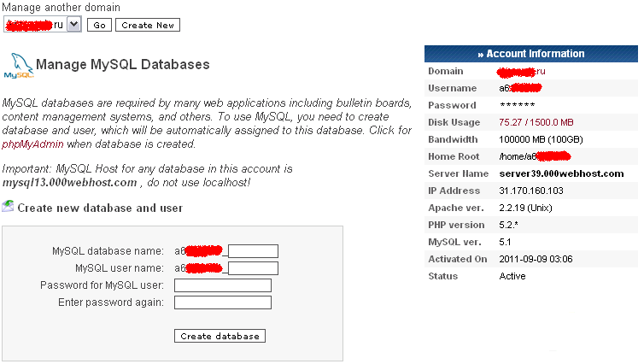Click the Create new database and user heading

[100, 208]
